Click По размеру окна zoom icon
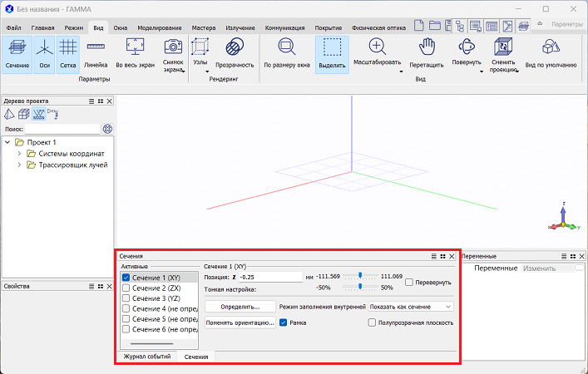 pyautogui.click(x=286, y=54)
